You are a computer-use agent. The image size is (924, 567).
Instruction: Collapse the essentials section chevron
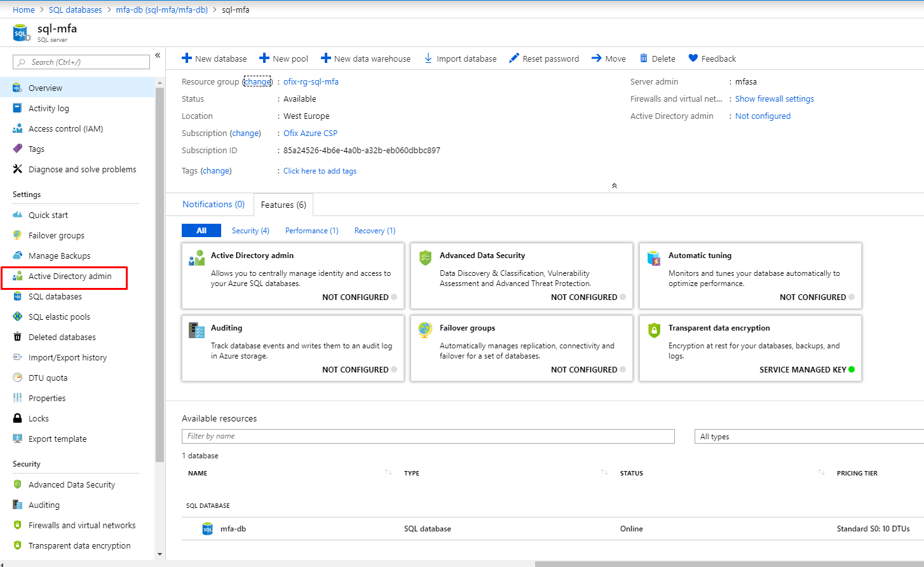point(614,186)
